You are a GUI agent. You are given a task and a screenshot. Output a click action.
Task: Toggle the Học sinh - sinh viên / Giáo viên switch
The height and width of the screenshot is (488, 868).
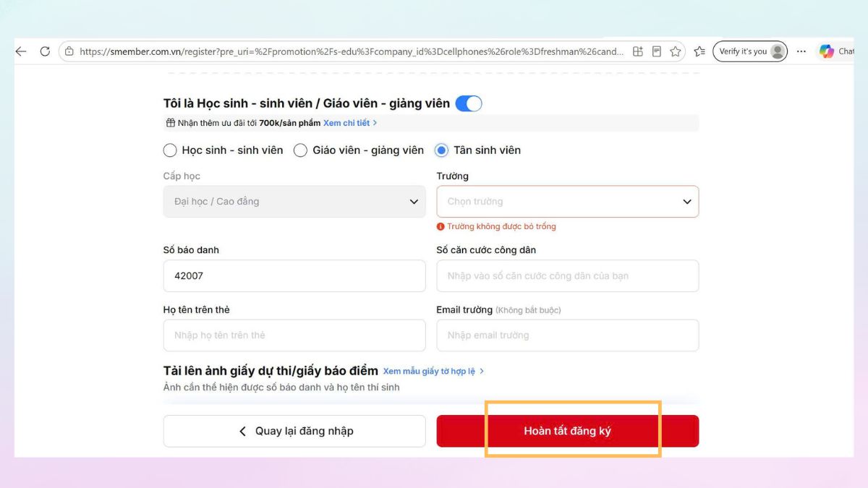click(x=469, y=103)
